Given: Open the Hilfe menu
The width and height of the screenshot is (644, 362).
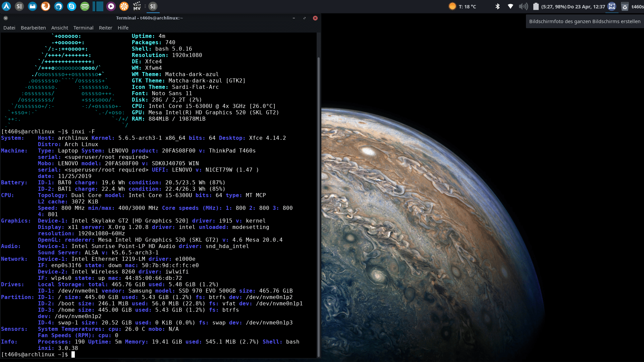Looking at the screenshot, I should pos(123,28).
